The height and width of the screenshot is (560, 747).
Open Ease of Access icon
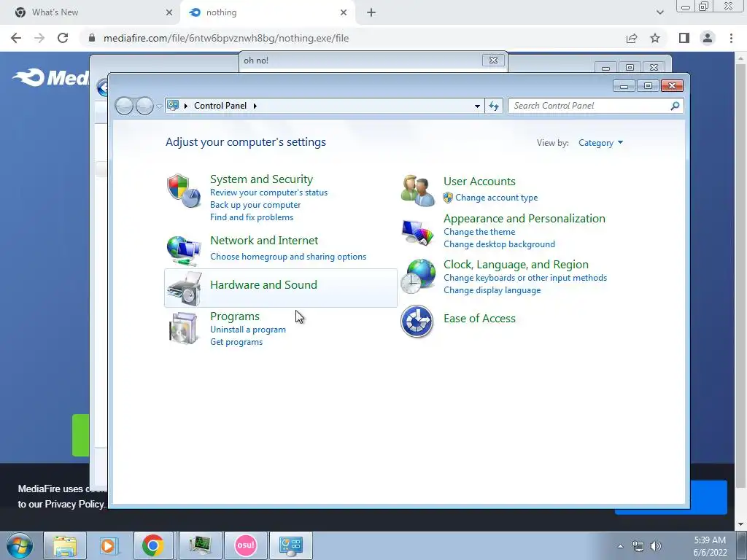click(x=417, y=322)
